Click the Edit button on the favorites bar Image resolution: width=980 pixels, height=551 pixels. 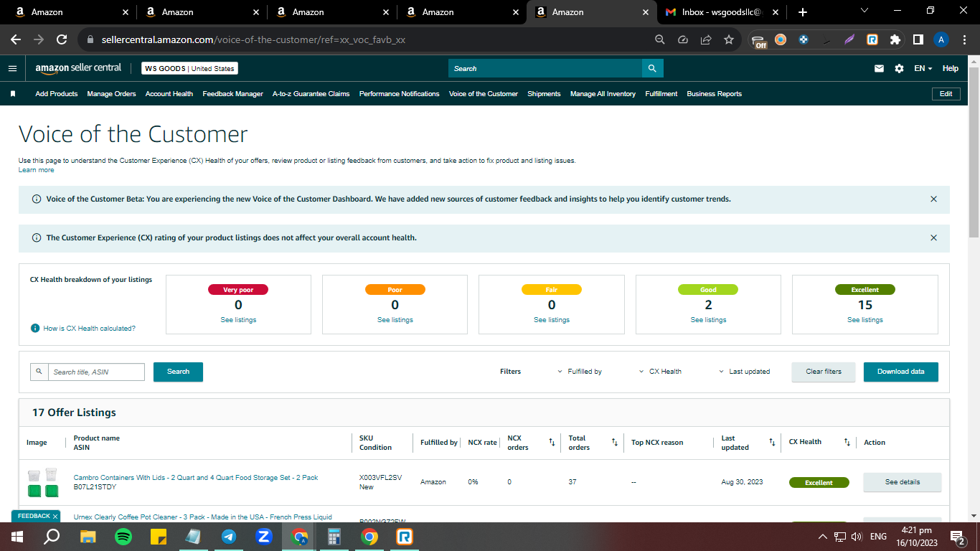coord(946,94)
